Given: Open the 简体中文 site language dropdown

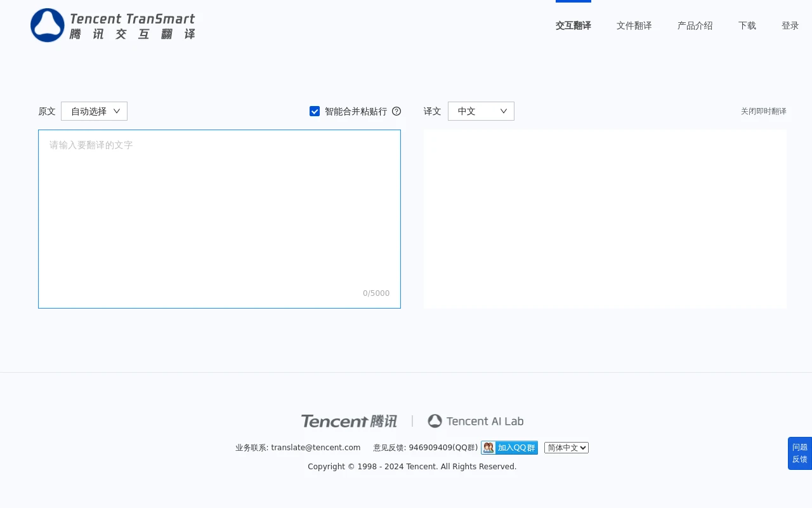Looking at the screenshot, I should pyautogui.click(x=566, y=447).
